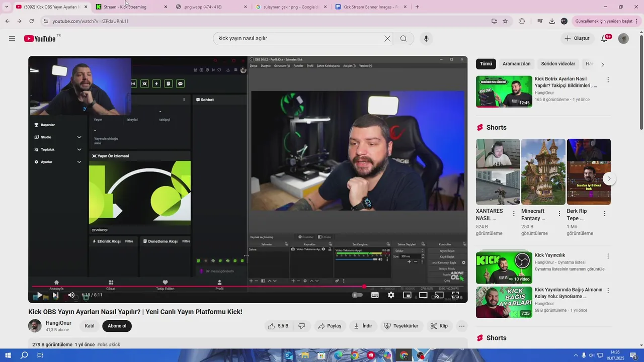Share the video with Paylaş
Screen dimensions: 644x362
click(x=330, y=326)
